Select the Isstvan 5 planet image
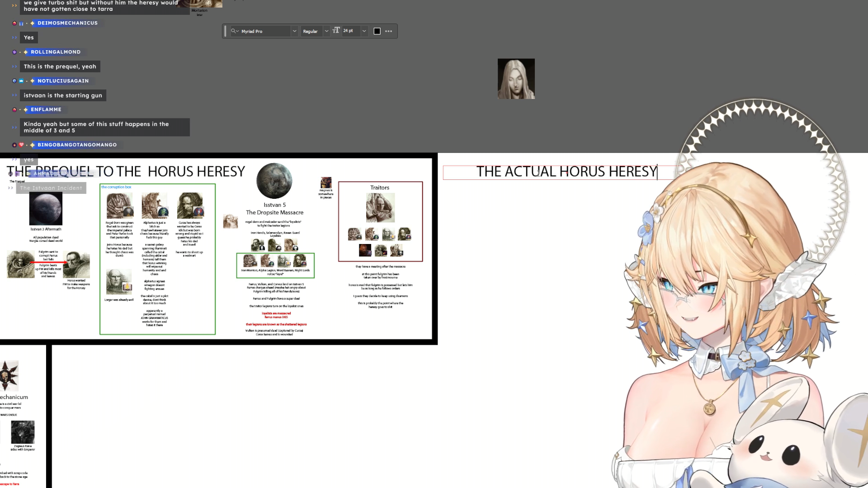The image size is (868, 488). pos(274,181)
